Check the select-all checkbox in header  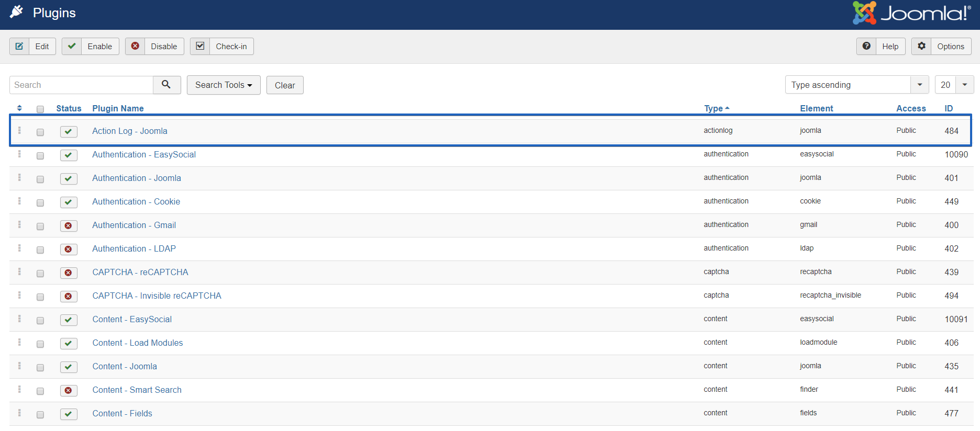coord(40,109)
